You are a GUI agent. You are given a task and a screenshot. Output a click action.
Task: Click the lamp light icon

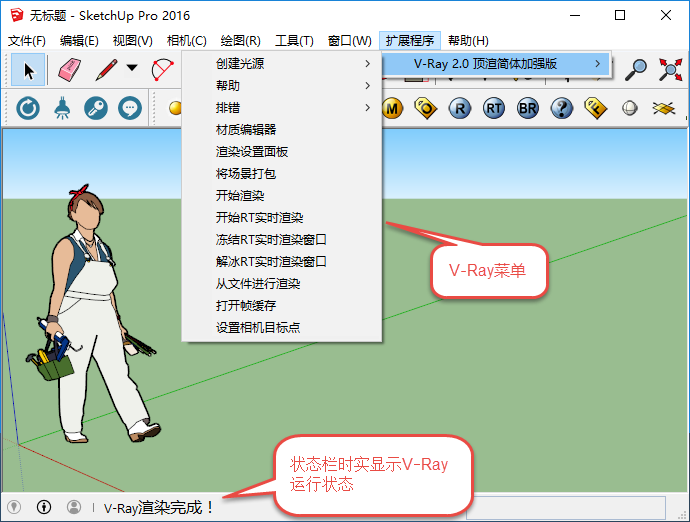pos(62,108)
